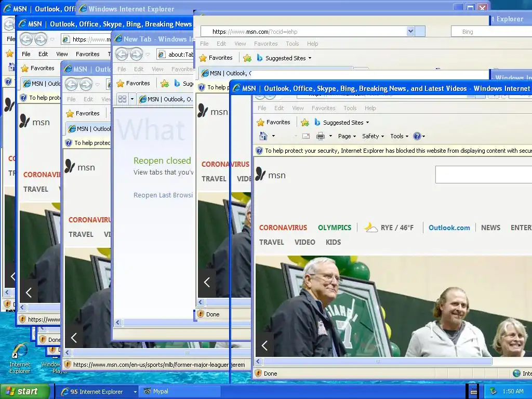Click Add to Favorites Bar icon in front window
The image size is (532, 399).
coord(304,123)
